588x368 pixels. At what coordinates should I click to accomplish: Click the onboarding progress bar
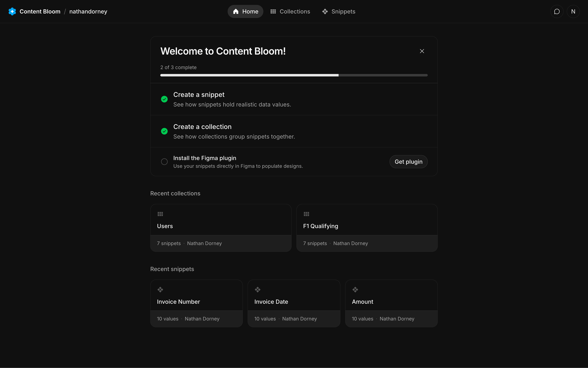coord(294,75)
